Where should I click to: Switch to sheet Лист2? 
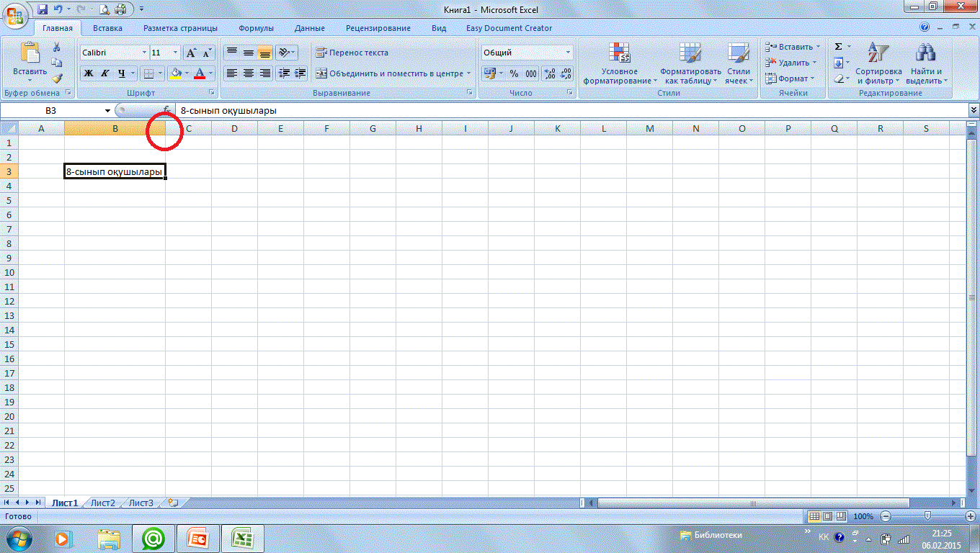(103, 503)
